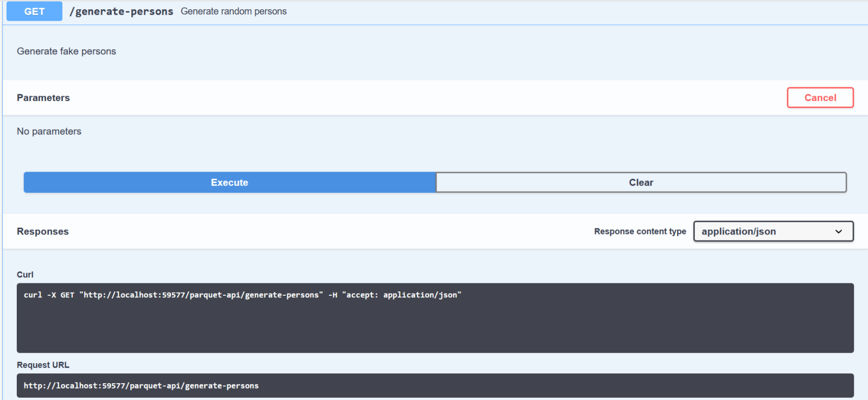Viewport: 868px width, 400px height.
Task: Click the quoted URL inside the curl command
Action: pyautogui.click(x=201, y=295)
